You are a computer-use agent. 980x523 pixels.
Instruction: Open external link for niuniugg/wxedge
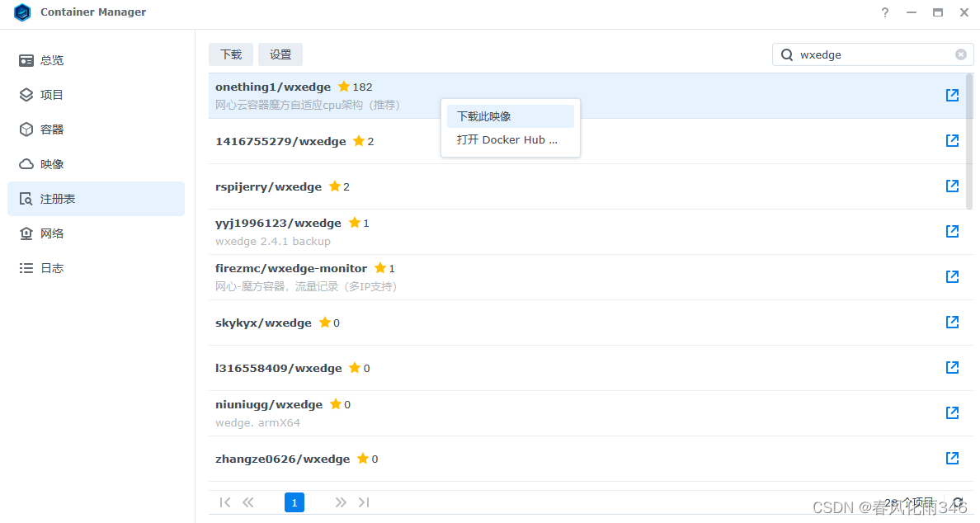pyautogui.click(x=952, y=412)
